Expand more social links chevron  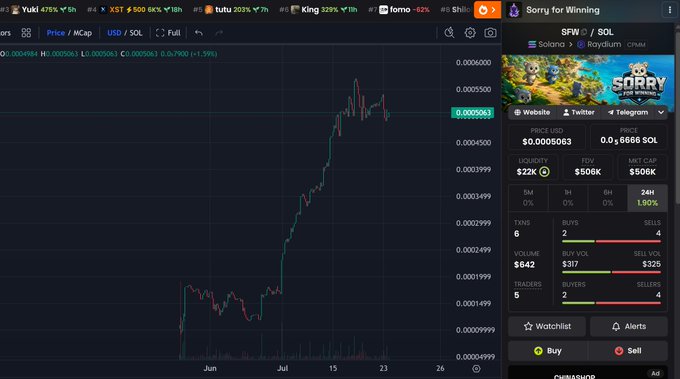[661, 112]
